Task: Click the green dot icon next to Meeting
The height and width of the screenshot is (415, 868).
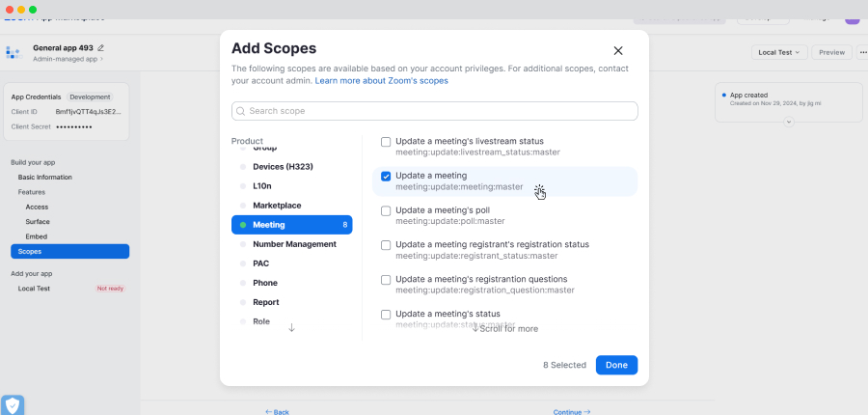Action: click(x=242, y=225)
